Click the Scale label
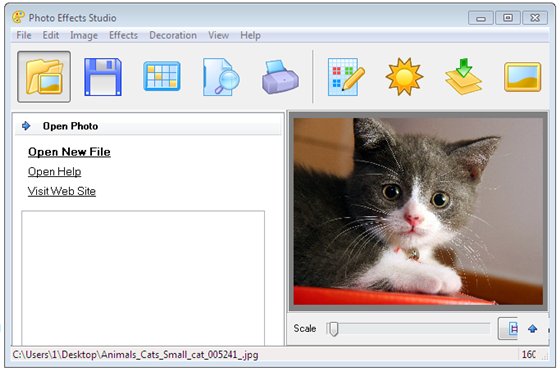 click(x=305, y=329)
